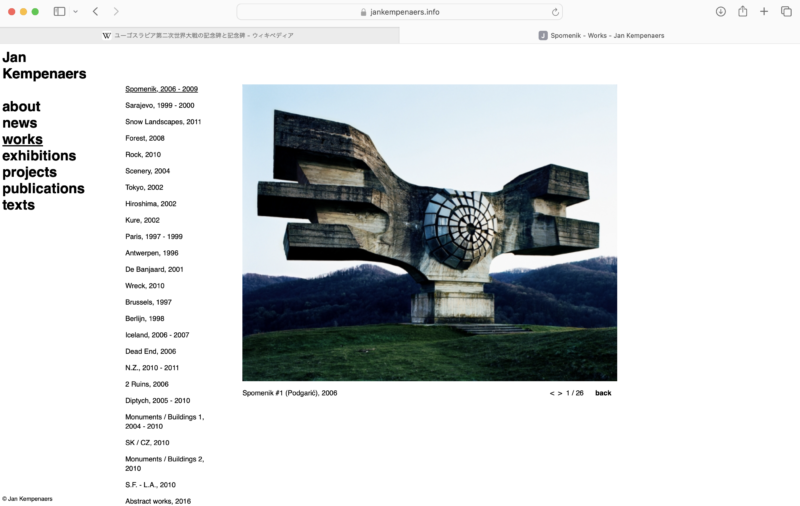Switch to the Wikipedia tab

coord(199,35)
